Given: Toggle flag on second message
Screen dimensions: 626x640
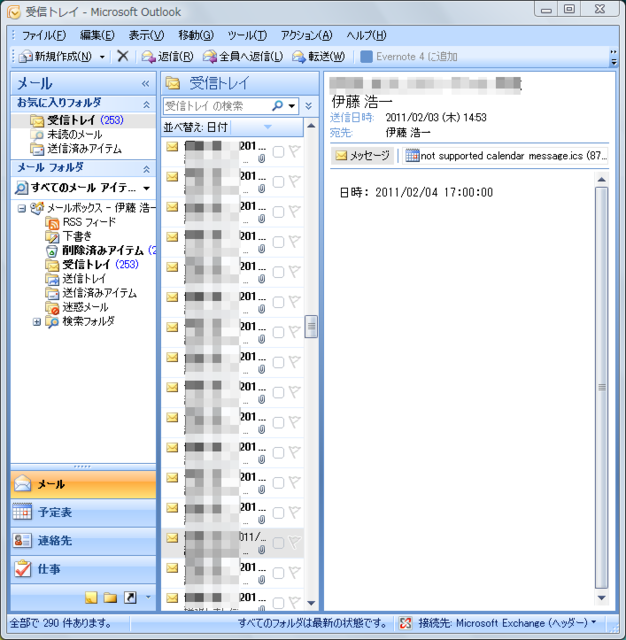Looking at the screenshot, I should click(295, 181).
